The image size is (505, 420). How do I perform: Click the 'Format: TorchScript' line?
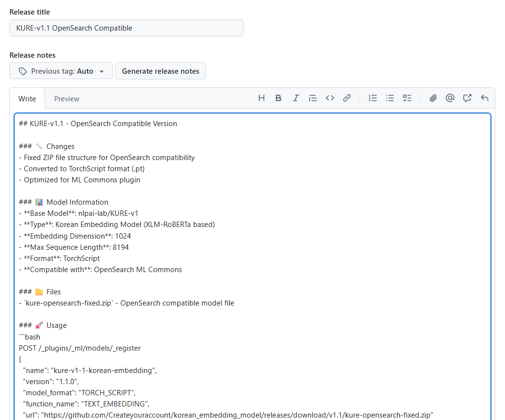pos(59,258)
